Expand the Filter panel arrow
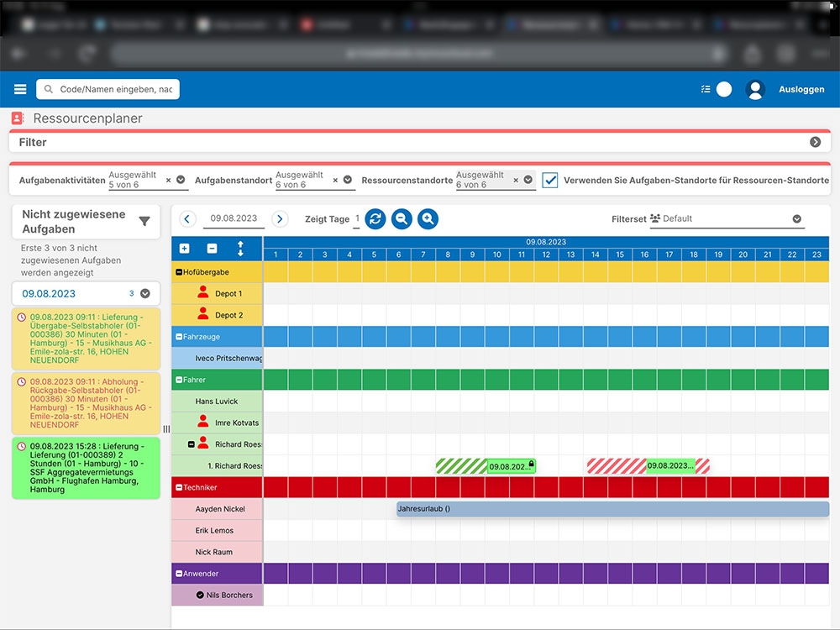This screenshot has height=630, width=840. pos(816,142)
